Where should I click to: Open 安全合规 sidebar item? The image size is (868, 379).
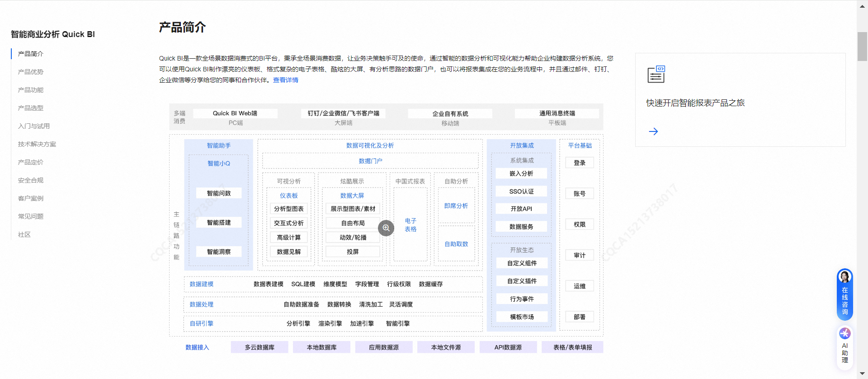31,180
